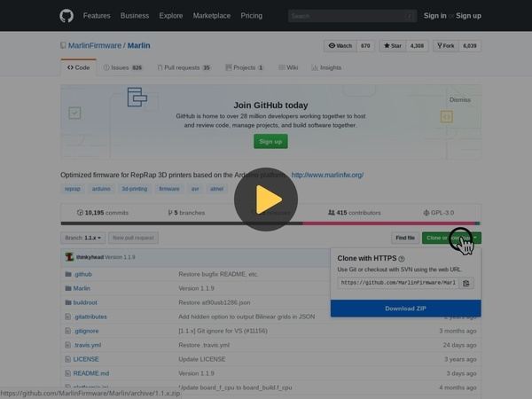Open the Update LICENSE commit message

coord(202,359)
